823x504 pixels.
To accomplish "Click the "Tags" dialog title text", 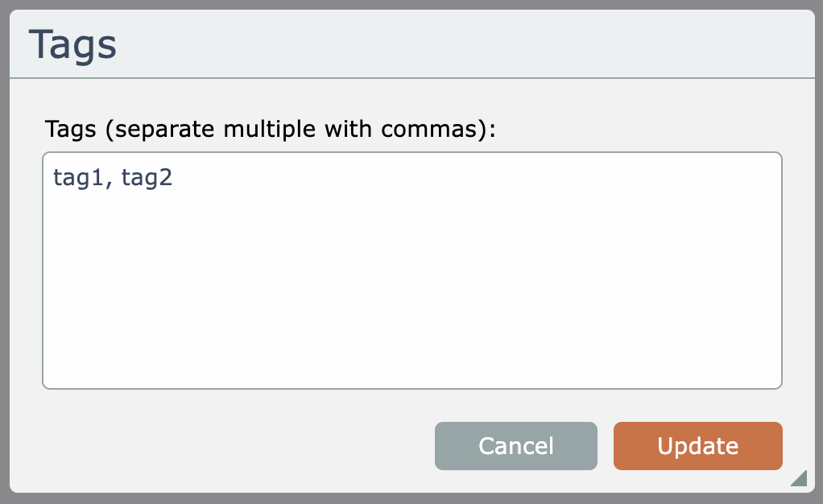I will tap(73, 45).
